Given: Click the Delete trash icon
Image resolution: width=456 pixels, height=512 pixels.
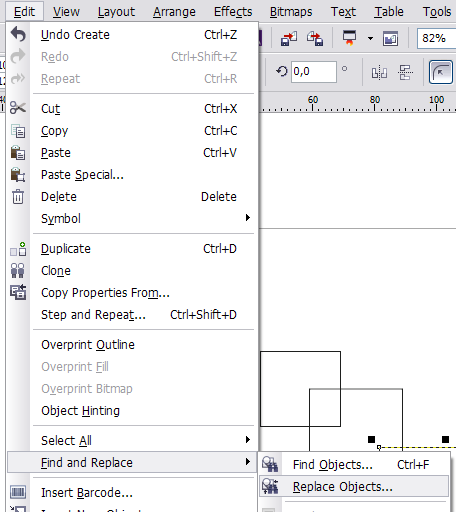Looking at the screenshot, I should pos(18,196).
